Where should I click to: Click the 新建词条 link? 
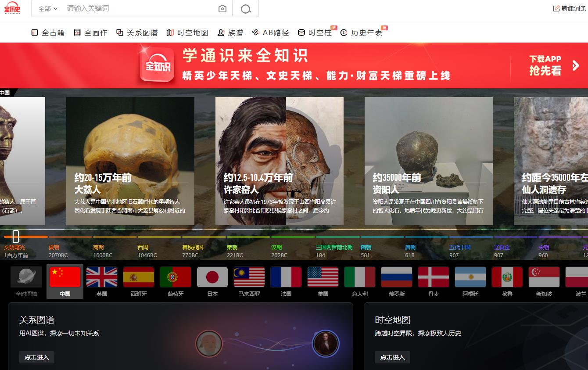click(x=570, y=8)
